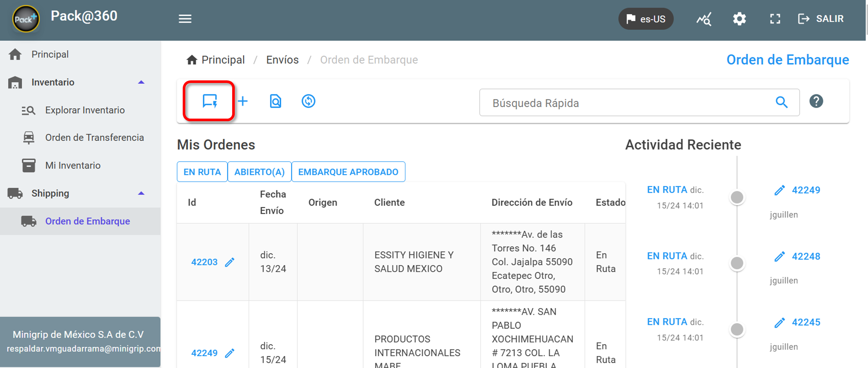Click the Actividad Reciente heading
The width and height of the screenshot is (868, 368).
tap(683, 145)
